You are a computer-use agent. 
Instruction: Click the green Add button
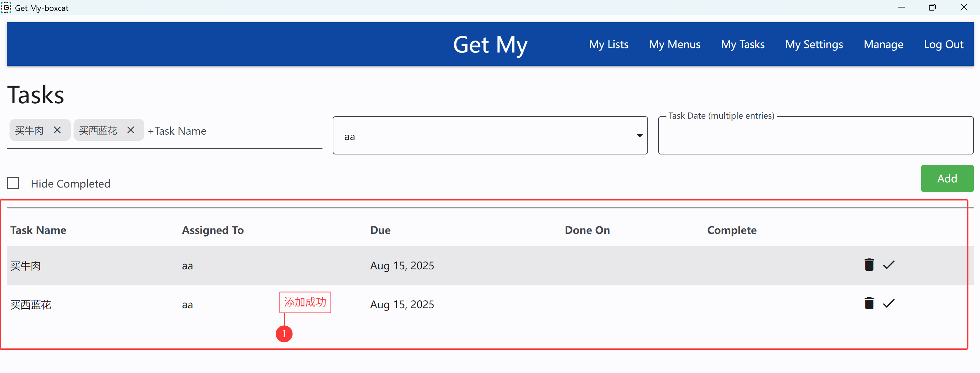(x=947, y=178)
